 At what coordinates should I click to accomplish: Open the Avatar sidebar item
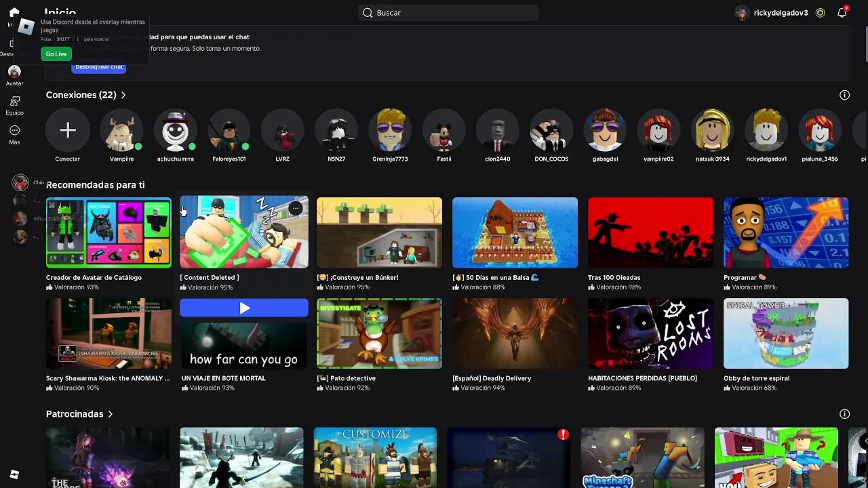pos(14,76)
